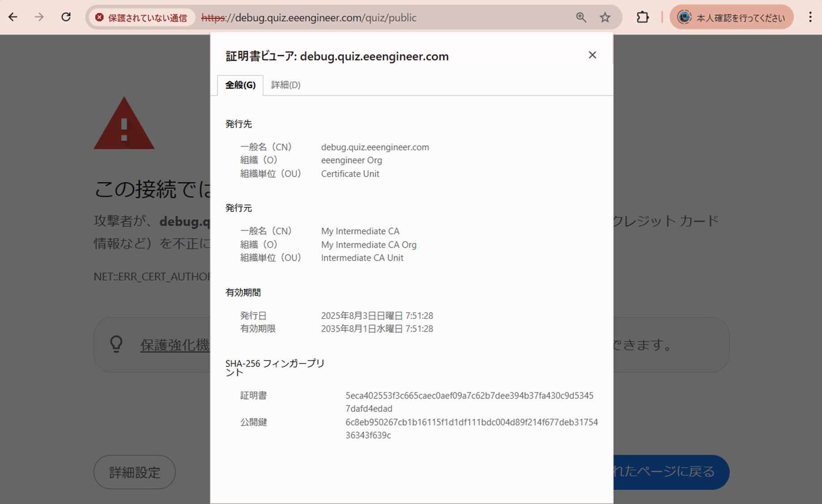The image size is (822, 504).
Task: Reload the current page
Action: 66,17
